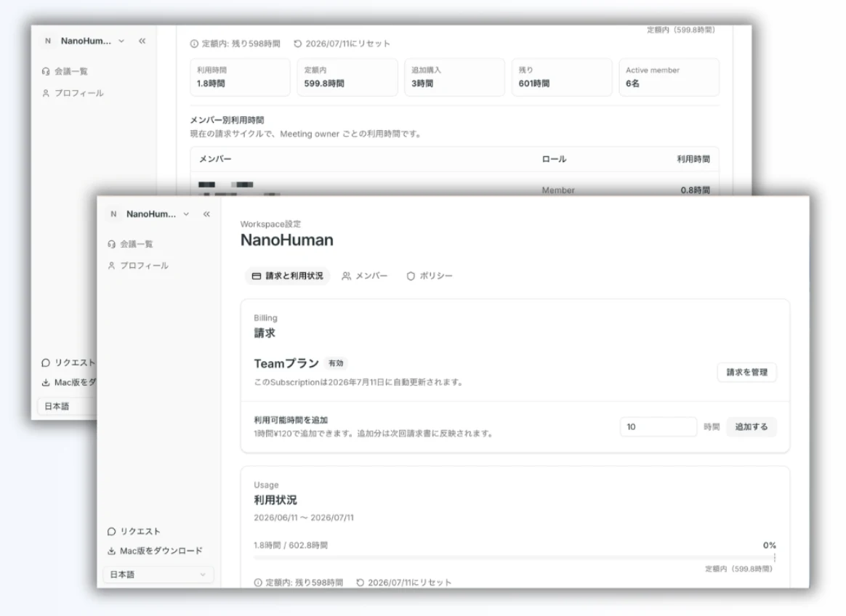This screenshot has width=846, height=616.
Task: Click the speech bubble icon beside リクエスト in the back window
Action: point(46,362)
